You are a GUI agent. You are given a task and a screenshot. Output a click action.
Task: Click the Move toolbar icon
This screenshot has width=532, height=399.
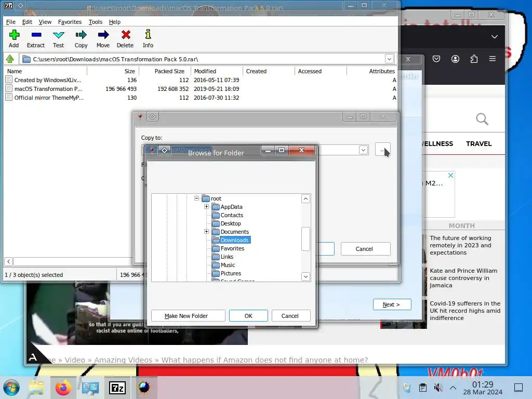(103, 39)
